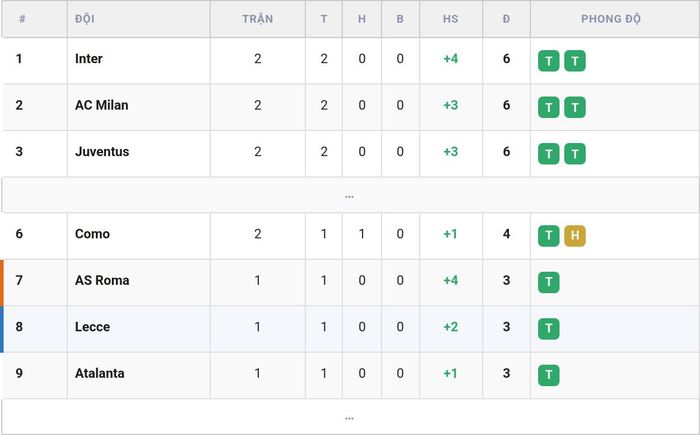Open the Inter team link
This screenshot has height=435, width=700.
pos(88,59)
